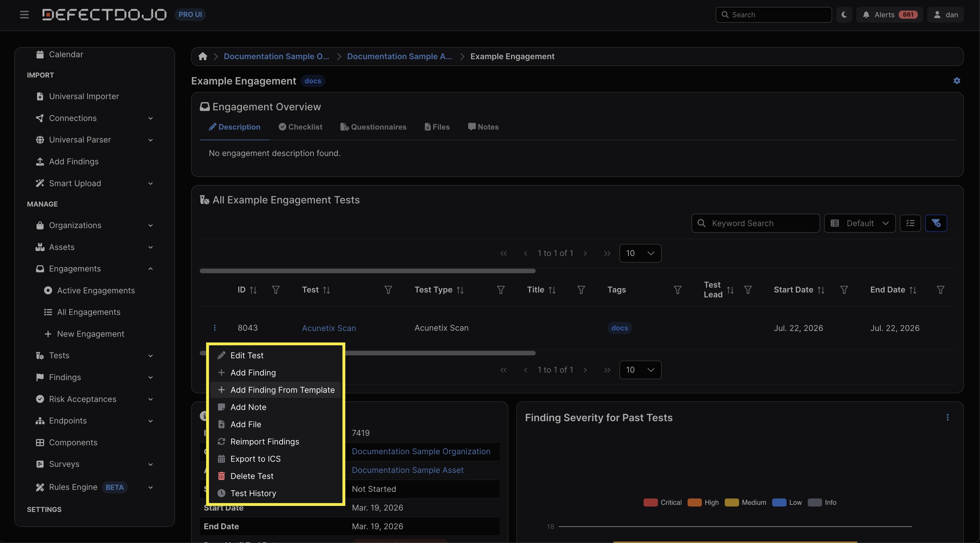Open chart options kebab for Finding Severity

pyautogui.click(x=947, y=417)
